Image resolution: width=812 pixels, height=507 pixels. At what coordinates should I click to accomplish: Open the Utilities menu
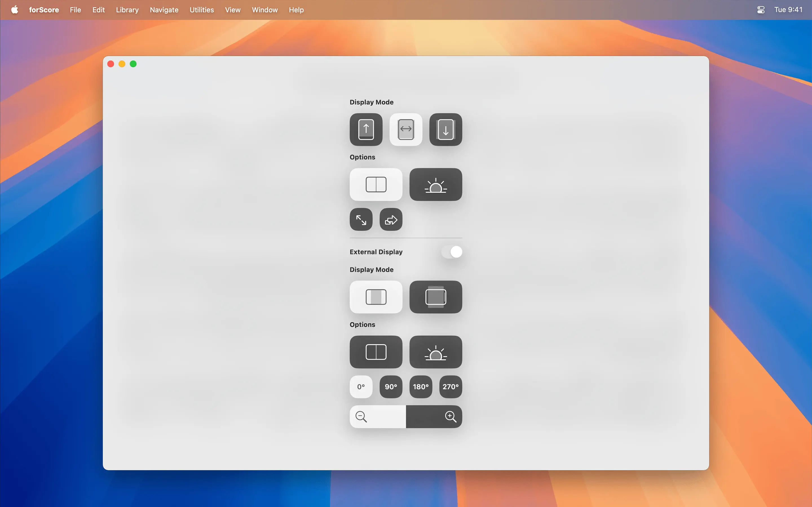(201, 10)
